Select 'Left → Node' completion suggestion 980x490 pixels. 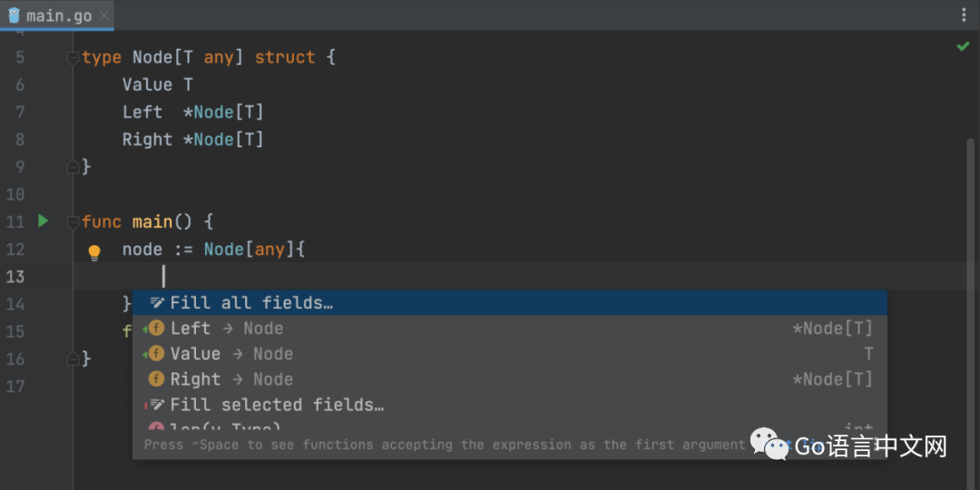click(x=227, y=328)
